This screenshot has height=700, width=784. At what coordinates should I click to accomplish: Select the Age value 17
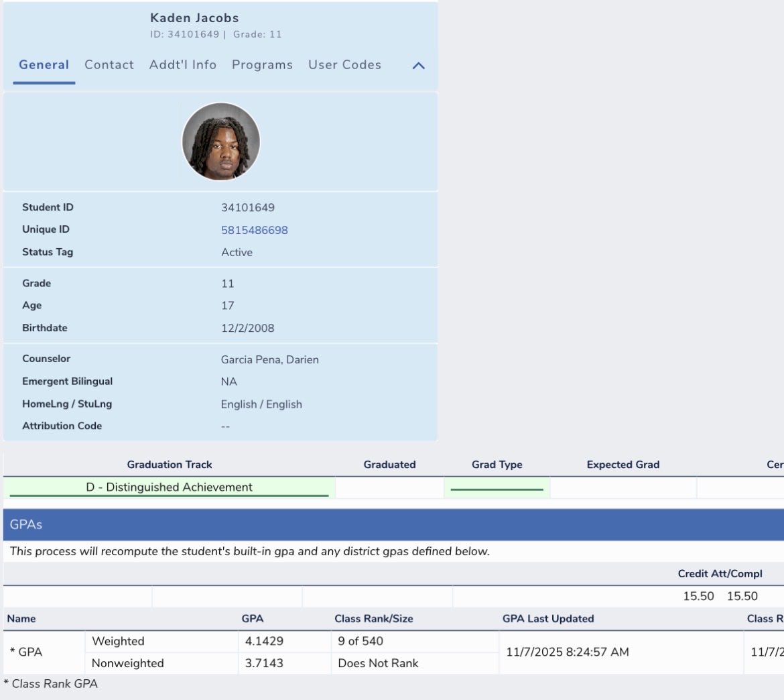228,306
